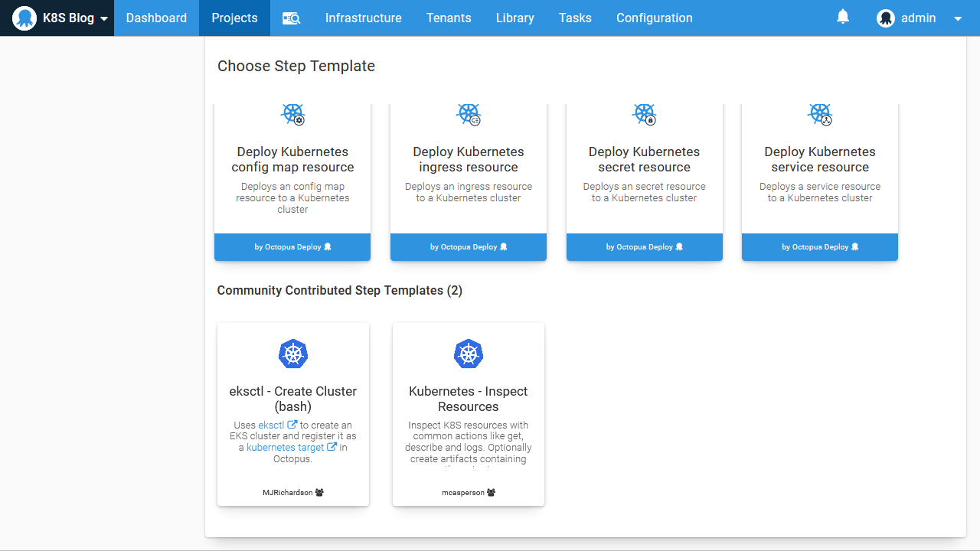Select the secret resource Kubernetes lock icon
This screenshot has height=551, width=980.
tap(645, 115)
